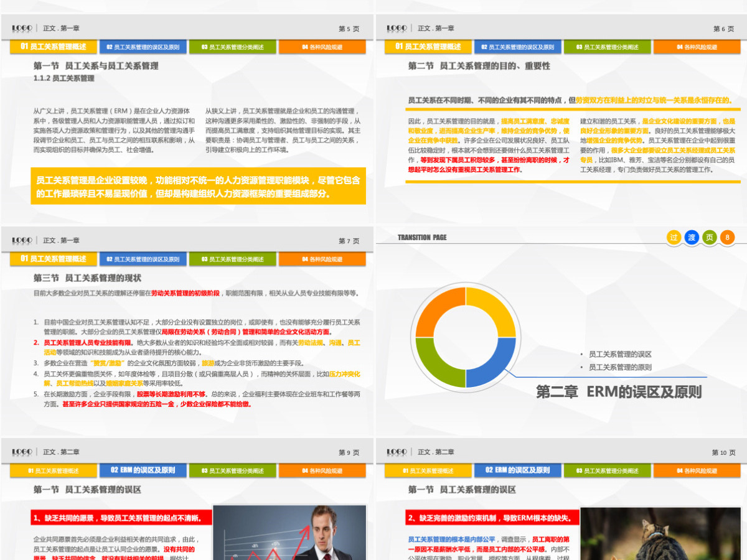Click the title '第二章 ERM的误区及原则'
The height and width of the screenshot is (560, 747).
(619, 391)
